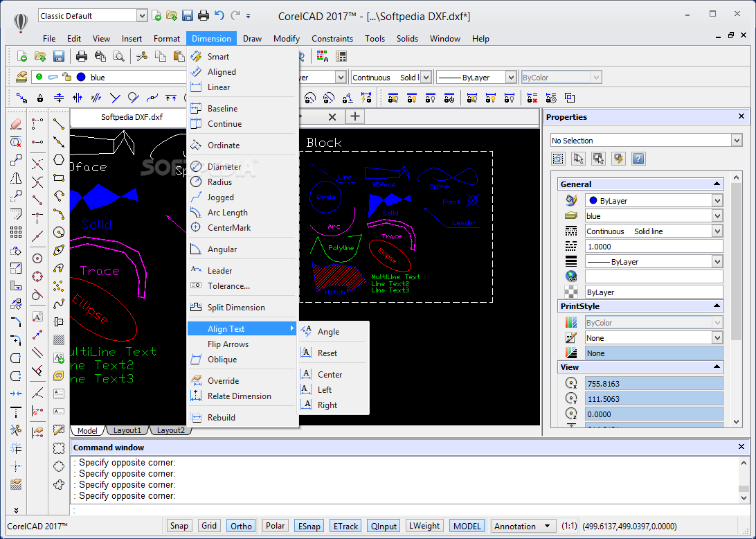This screenshot has height=539, width=756.
Task: Switch to the Layout2 tab
Action: [171, 430]
